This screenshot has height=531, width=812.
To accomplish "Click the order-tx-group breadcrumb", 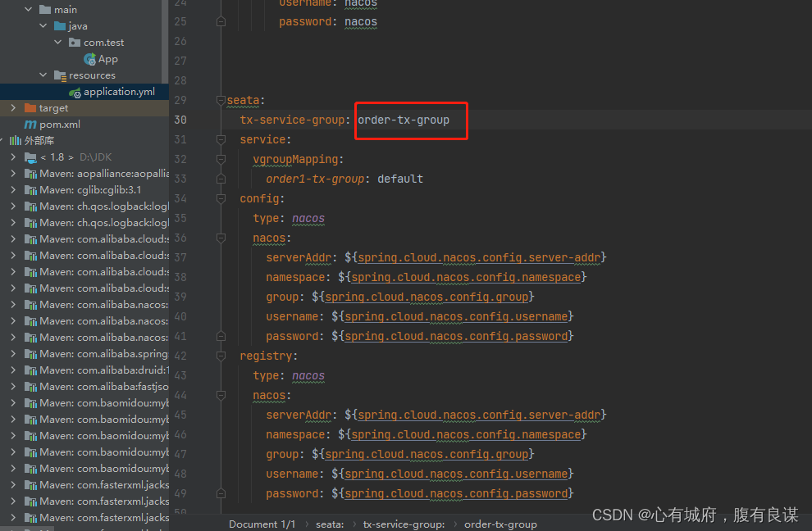I will [x=501, y=524].
